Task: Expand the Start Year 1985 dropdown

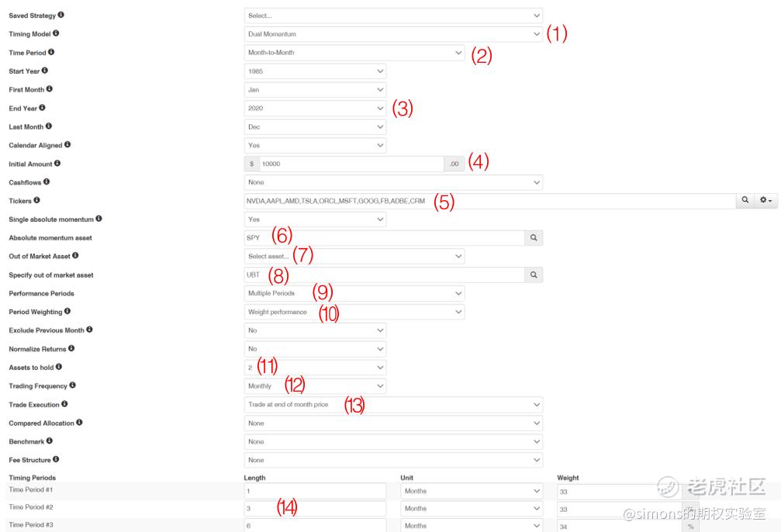Action: tap(316, 71)
